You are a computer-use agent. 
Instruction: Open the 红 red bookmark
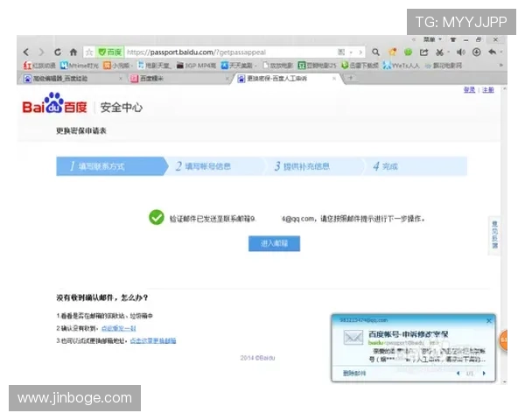pyautogui.click(x=39, y=66)
